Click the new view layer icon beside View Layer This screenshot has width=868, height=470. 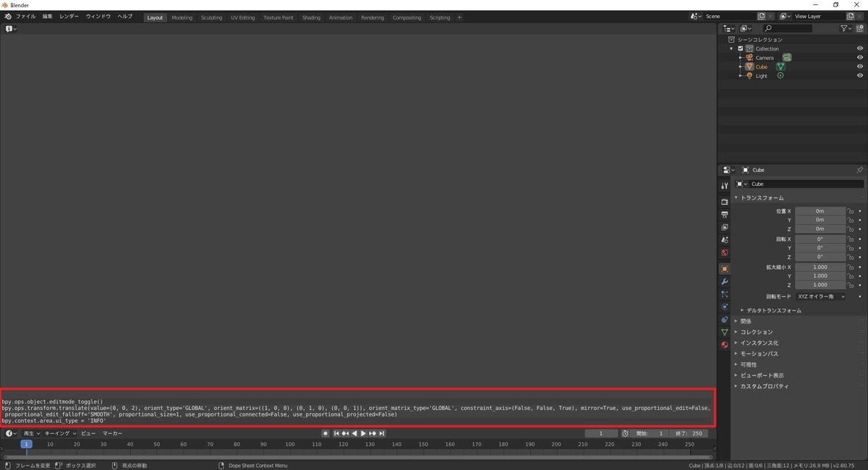coord(851,17)
